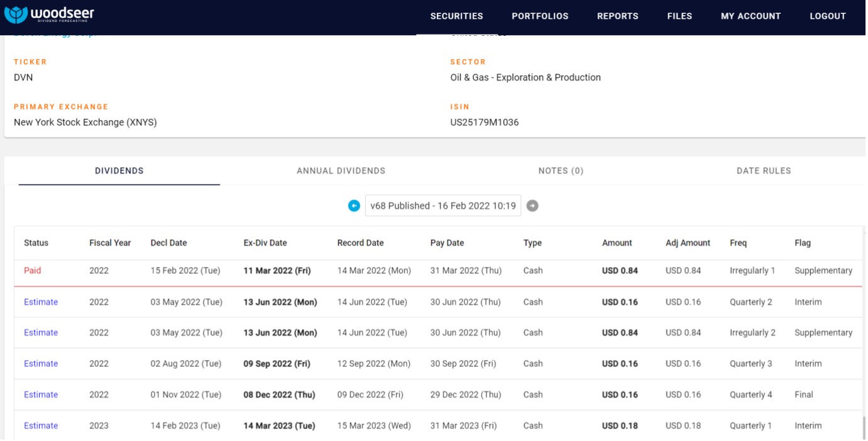Screen dimensions: 868x441
Task: Click declaration date 15 Feb 2022 (Tue)
Action: pos(185,271)
